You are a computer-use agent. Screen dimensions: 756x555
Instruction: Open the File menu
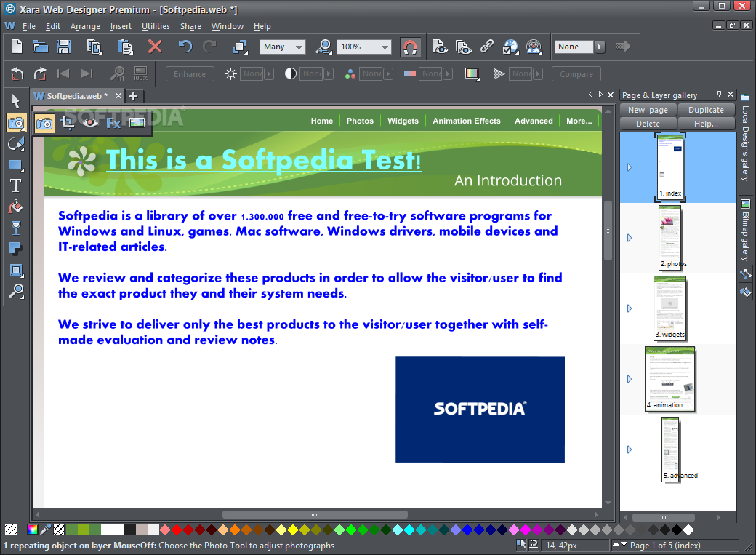(29, 26)
